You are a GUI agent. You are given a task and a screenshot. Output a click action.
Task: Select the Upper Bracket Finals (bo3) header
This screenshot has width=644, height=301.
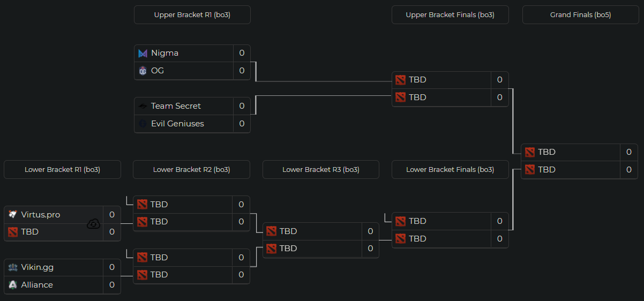450,15
